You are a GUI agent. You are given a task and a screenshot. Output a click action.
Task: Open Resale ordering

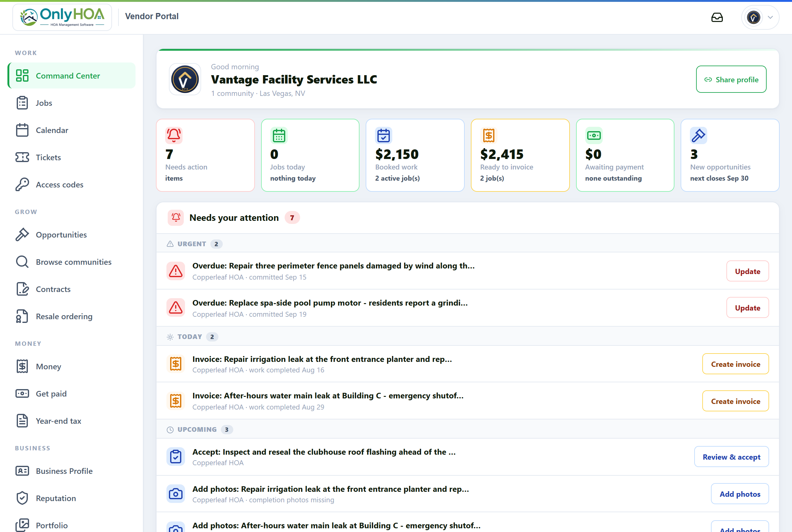(72, 316)
